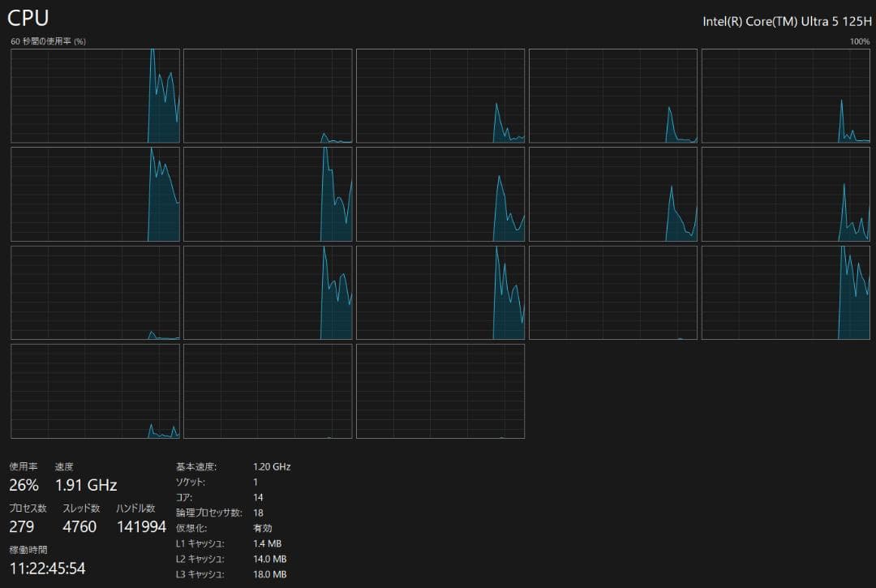Select the last graph in the top row
This screenshot has width=876, height=588.
tap(786, 96)
